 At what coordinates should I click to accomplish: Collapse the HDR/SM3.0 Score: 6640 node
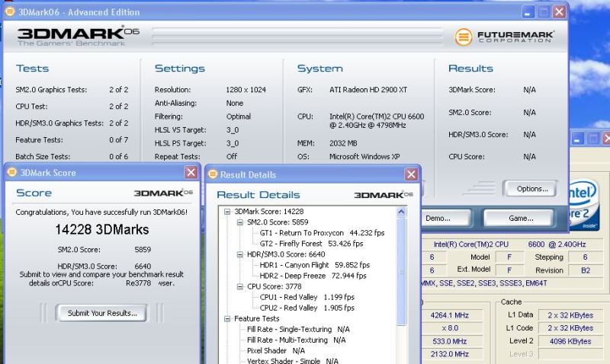click(240, 254)
